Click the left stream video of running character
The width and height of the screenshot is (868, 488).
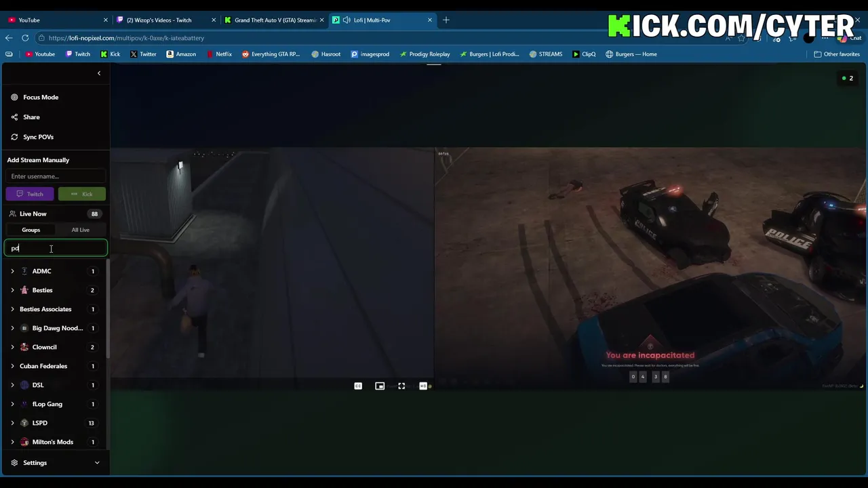[x=272, y=268]
